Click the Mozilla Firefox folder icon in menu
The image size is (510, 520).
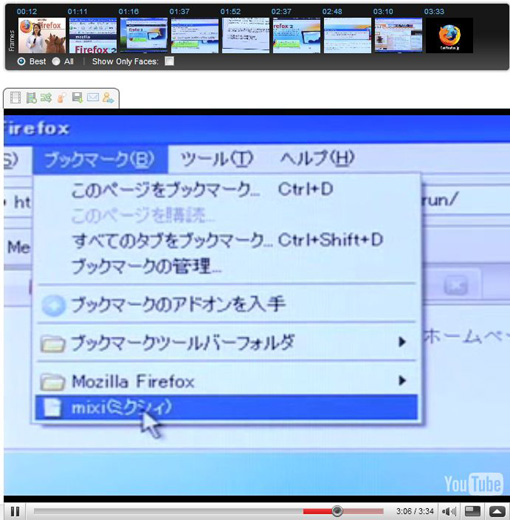(53, 382)
